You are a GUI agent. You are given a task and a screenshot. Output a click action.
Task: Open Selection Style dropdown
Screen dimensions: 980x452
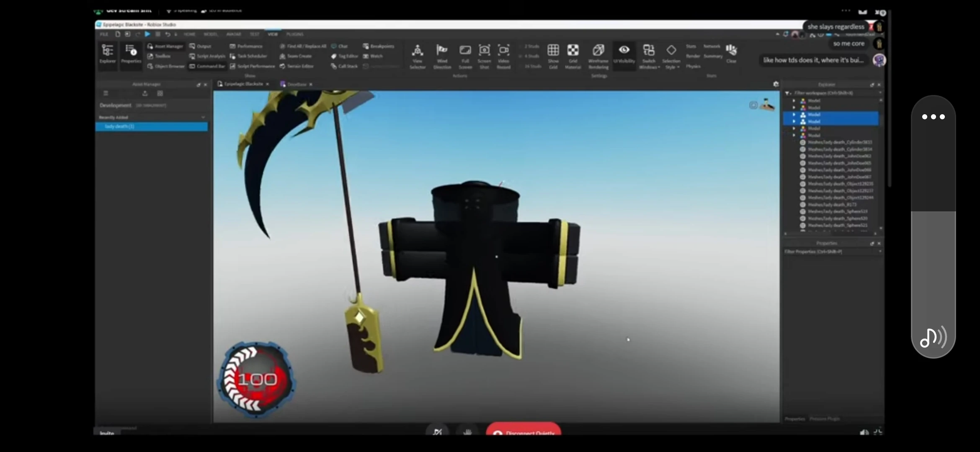(x=671, y=54)
